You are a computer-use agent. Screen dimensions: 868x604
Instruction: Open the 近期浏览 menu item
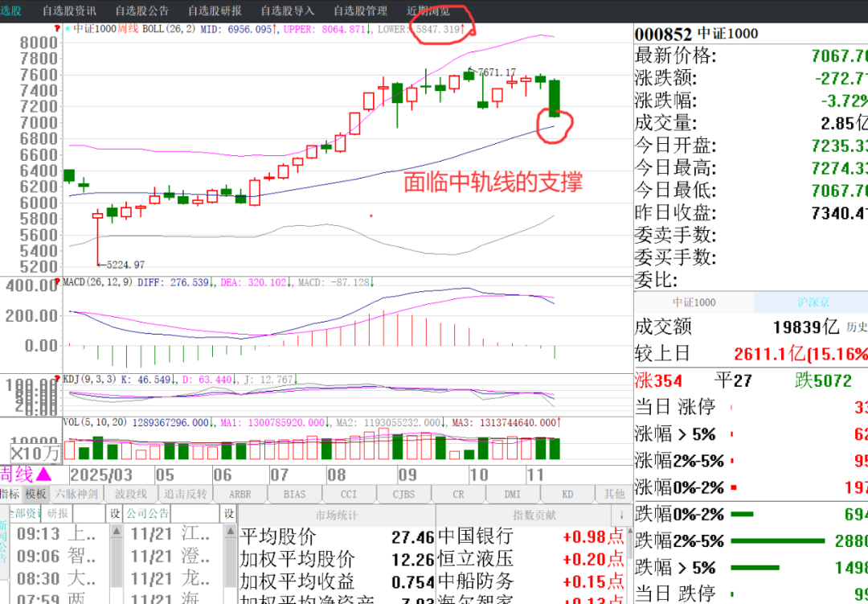pos(428,10)
